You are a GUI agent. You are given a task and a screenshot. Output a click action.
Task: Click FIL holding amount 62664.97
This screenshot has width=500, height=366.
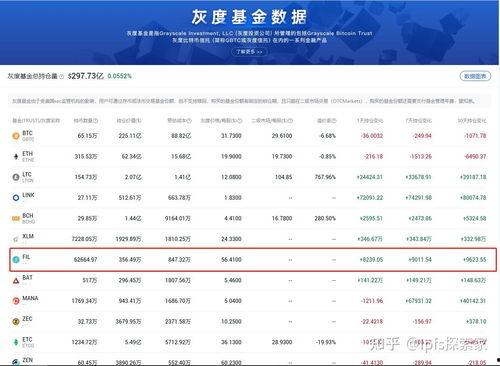pos(86,260)
